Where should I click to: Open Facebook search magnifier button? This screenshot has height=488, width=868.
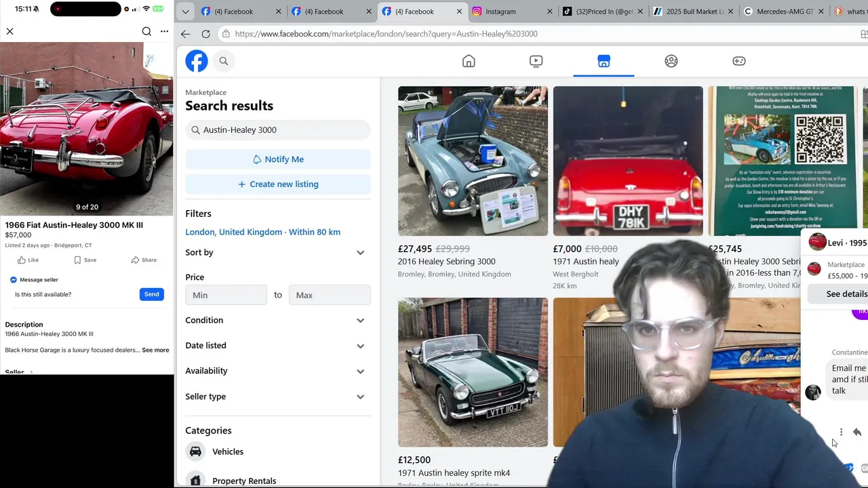(224, 61)
